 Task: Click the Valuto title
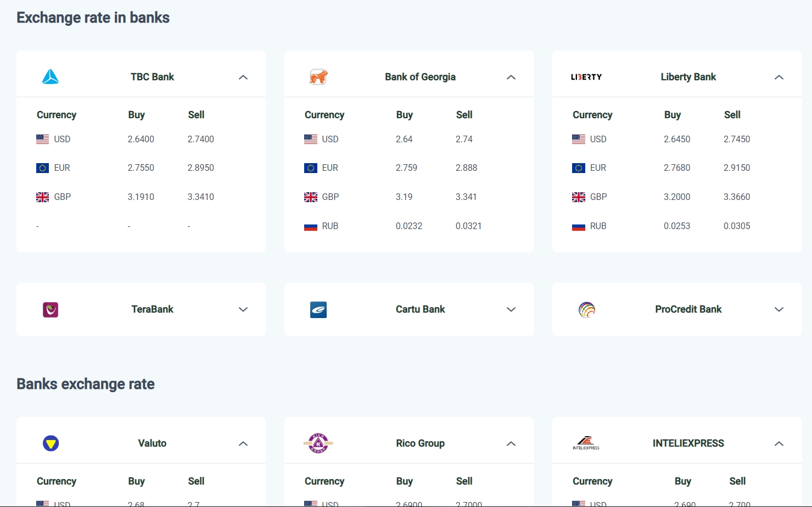pos(152,443)
